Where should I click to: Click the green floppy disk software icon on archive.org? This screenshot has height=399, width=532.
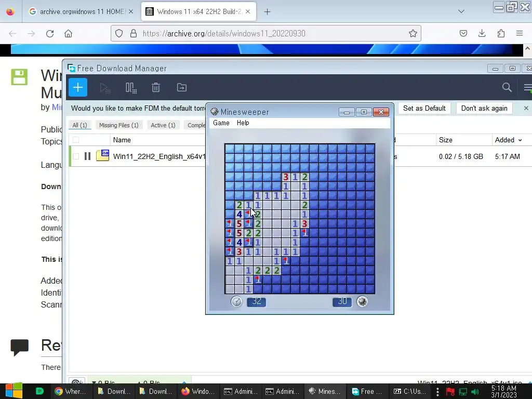[x=19, y=77]
